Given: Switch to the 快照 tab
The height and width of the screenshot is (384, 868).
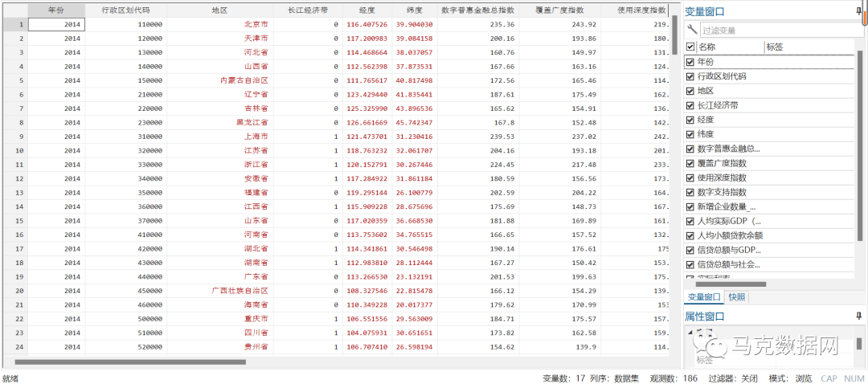Looking at the screenshot, I should (737, 297).
